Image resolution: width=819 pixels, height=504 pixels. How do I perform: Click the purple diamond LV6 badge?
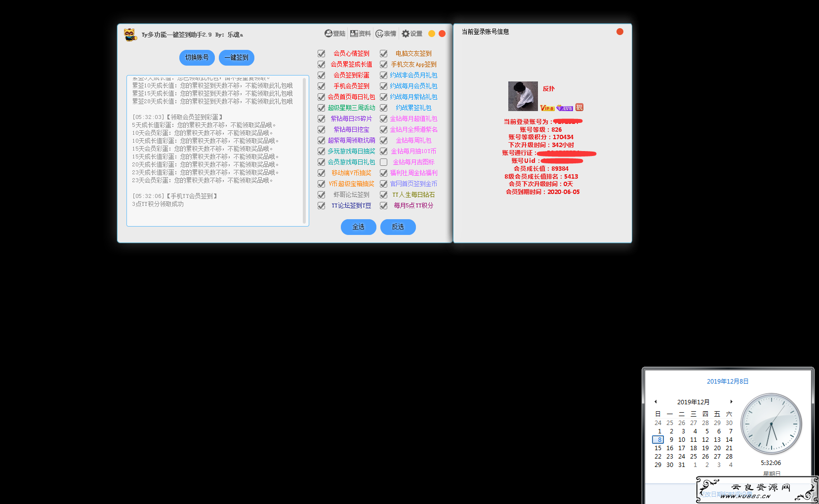tap(565, 108)
